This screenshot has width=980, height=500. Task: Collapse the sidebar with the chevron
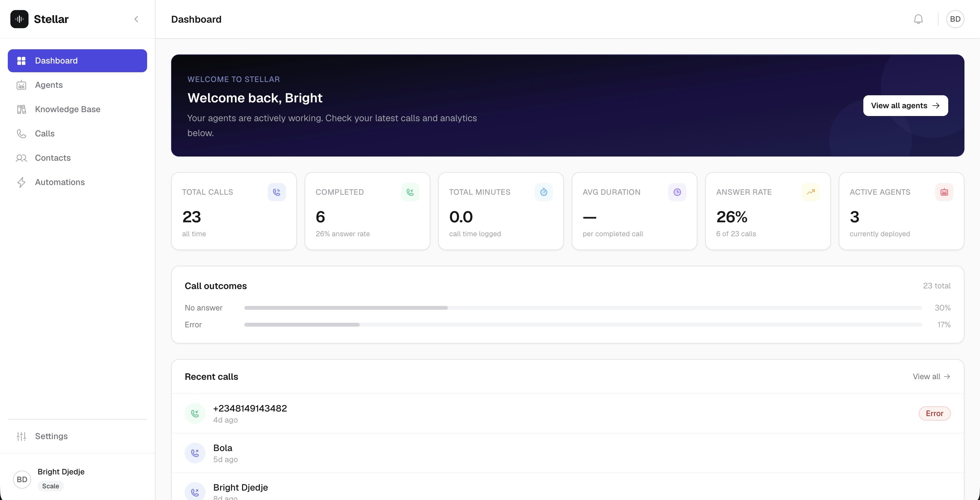(136, 19)
